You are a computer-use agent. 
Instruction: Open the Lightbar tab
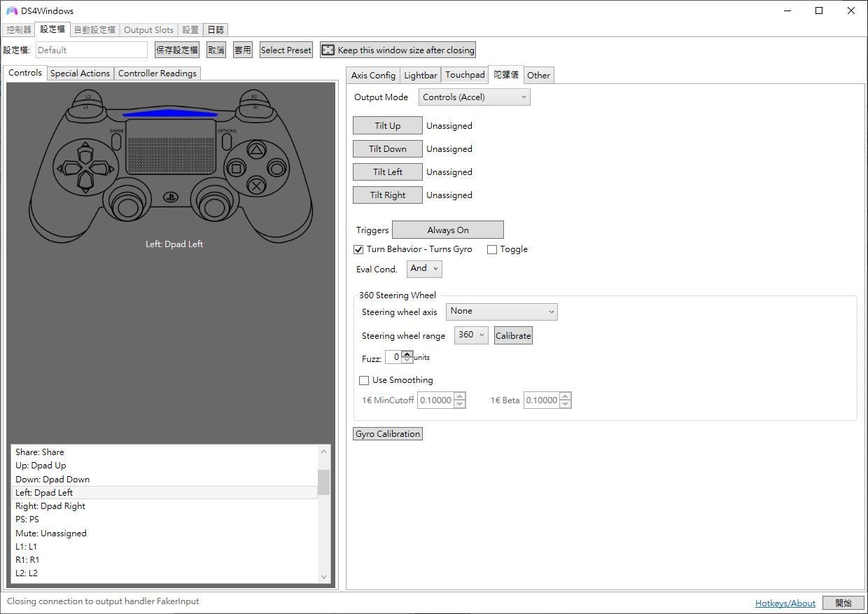coord(421,76)
